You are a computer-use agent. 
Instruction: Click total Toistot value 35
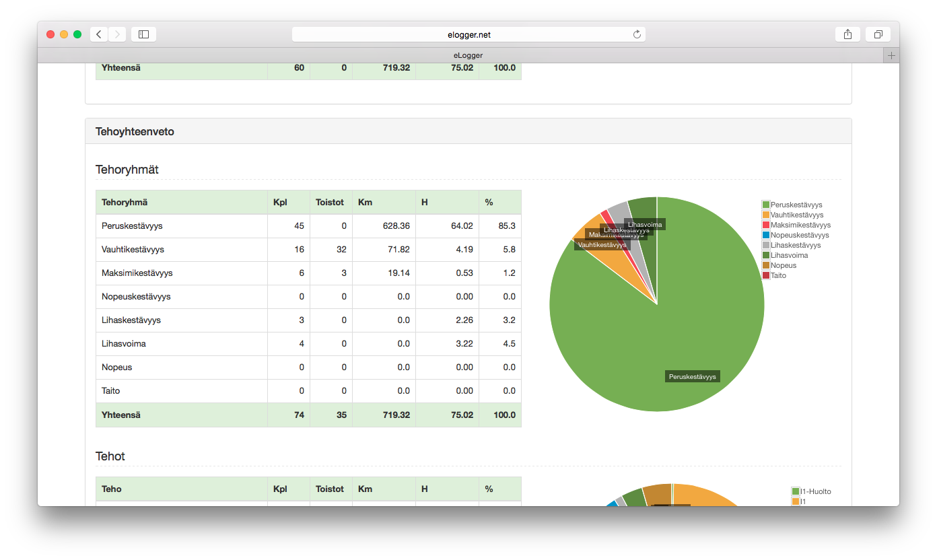tap(342, 415)
